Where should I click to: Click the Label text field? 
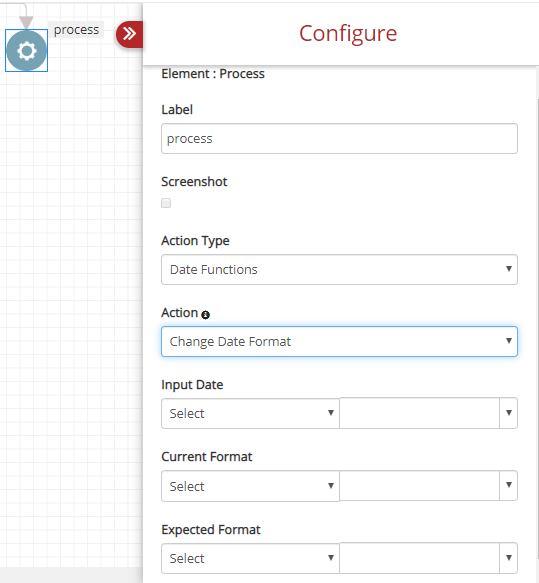pyautogui.click(x=339, y=139)
